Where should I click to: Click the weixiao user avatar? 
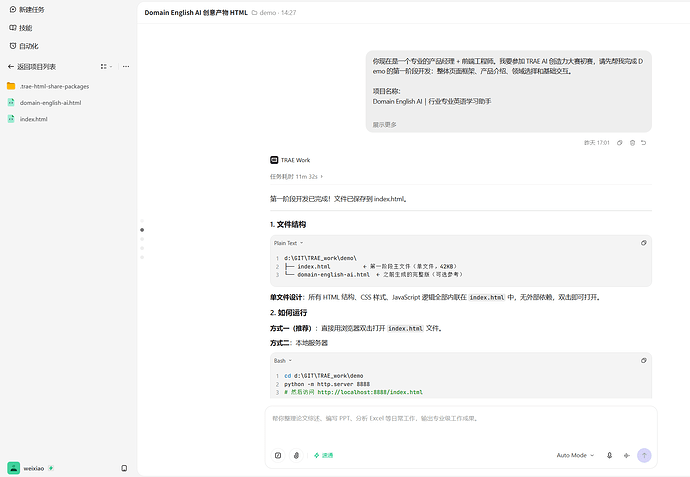pos(14,468)
